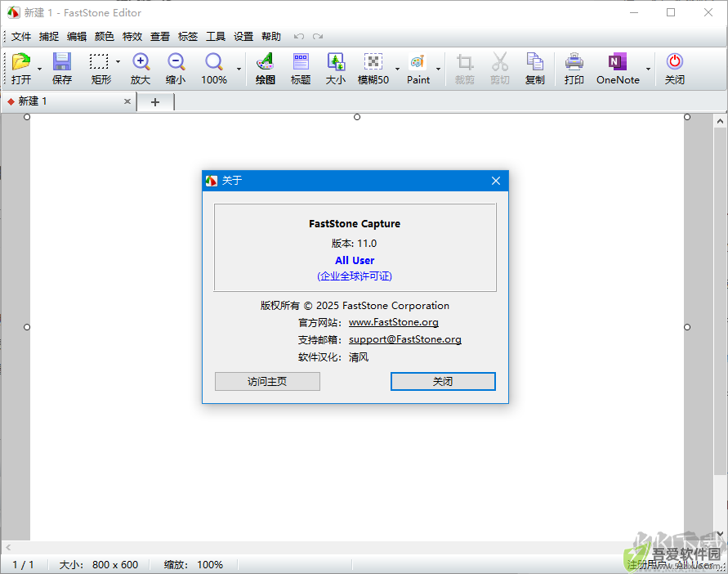Open the 捕捉 menu
This screenshot has width=728, height=574.
point(49,36)
